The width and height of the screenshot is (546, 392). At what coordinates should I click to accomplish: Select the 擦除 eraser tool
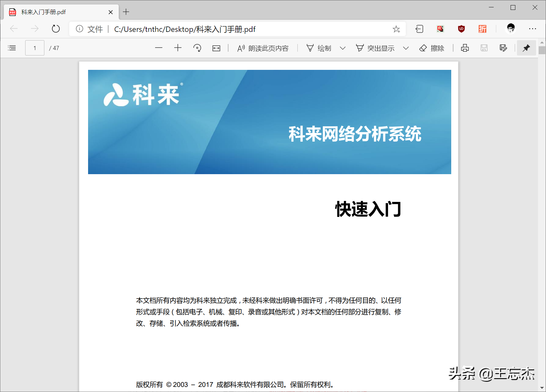pos(432,48)
